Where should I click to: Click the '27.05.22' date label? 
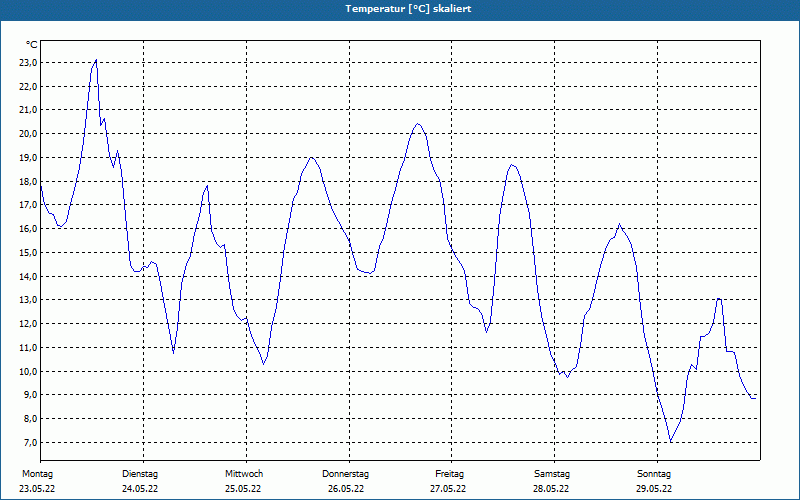click(448, 489)
